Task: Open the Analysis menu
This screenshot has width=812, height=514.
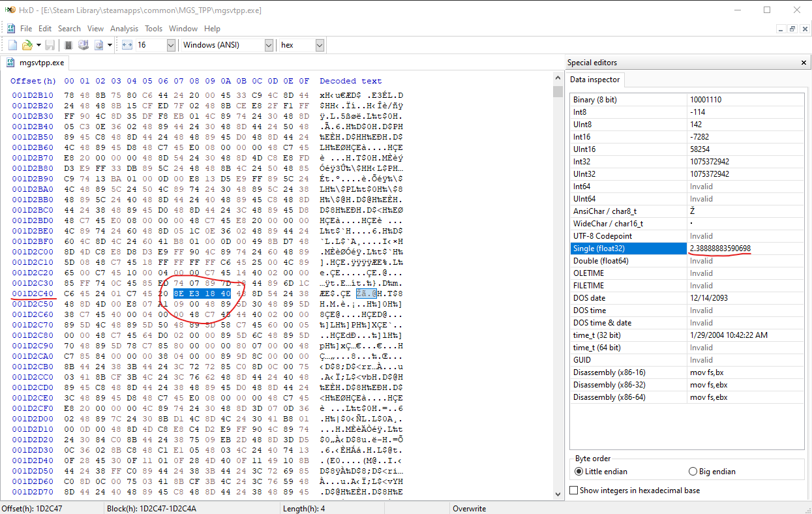Action: pos(124,29)
